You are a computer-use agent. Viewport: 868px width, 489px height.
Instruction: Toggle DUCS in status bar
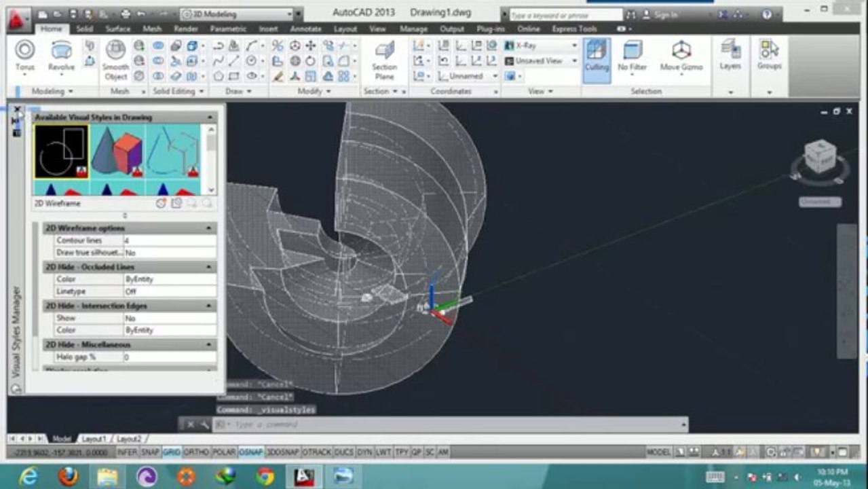click(x=344, y=452)
